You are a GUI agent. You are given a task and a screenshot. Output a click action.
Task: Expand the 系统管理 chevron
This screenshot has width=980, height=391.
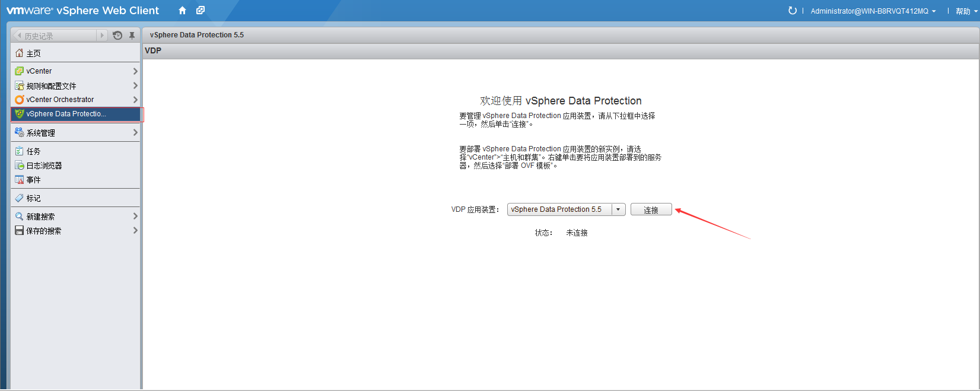(135, 132)
